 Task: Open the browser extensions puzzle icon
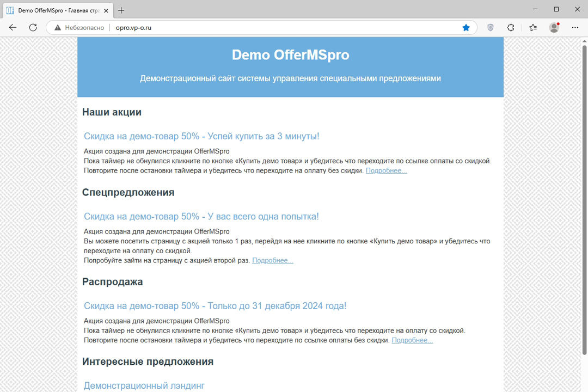[511, 27]
